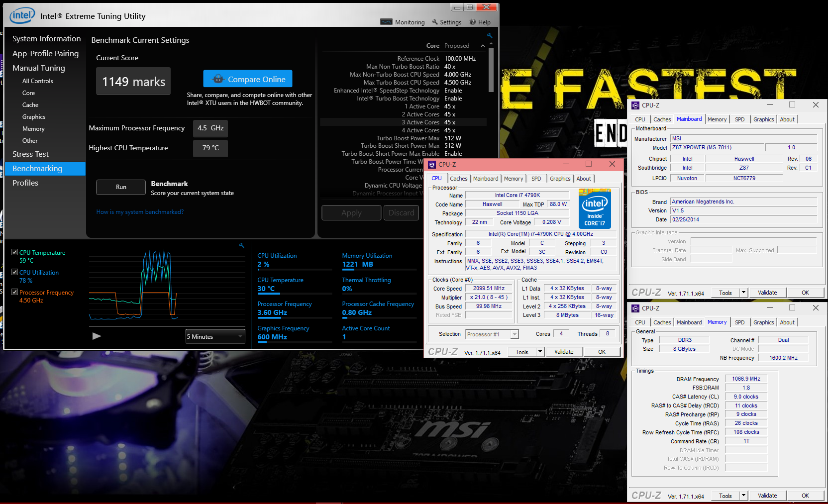Switch to Memory tab in front CPU-Z
Viewport: 828px width, 504px height.
coord(514,179)
